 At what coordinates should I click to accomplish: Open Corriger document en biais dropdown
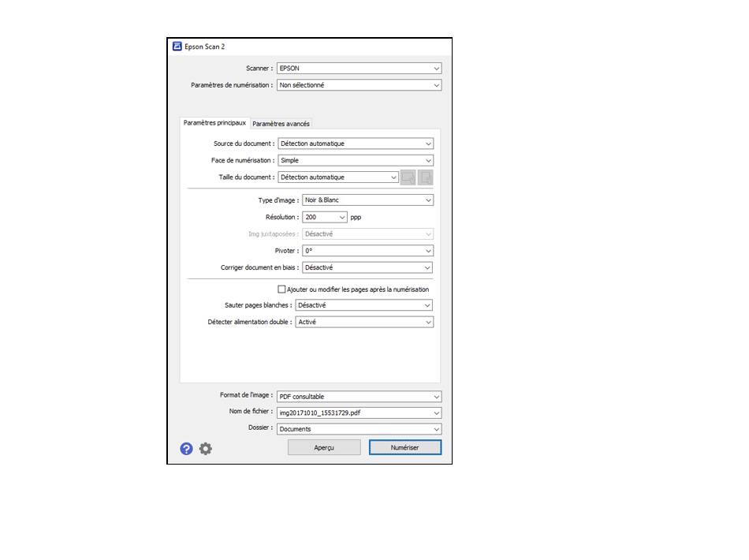[x=368, y=267]
